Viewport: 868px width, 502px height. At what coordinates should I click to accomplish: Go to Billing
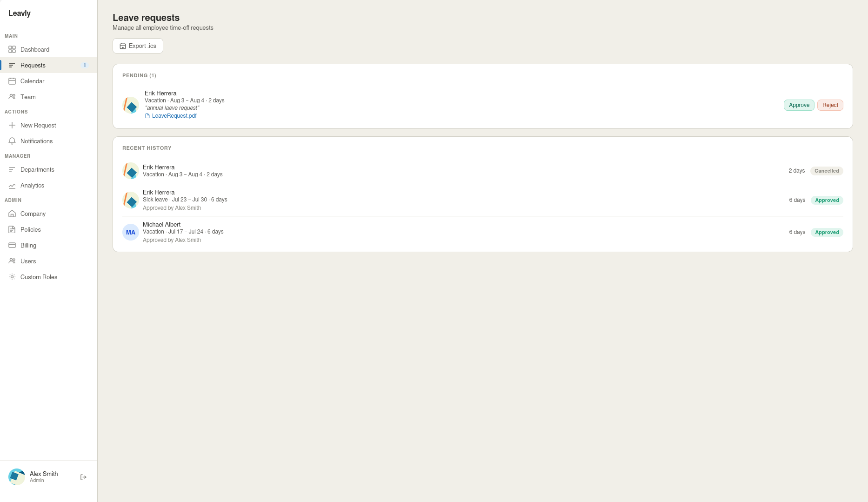pyautogui.click(x=48, y=245)
